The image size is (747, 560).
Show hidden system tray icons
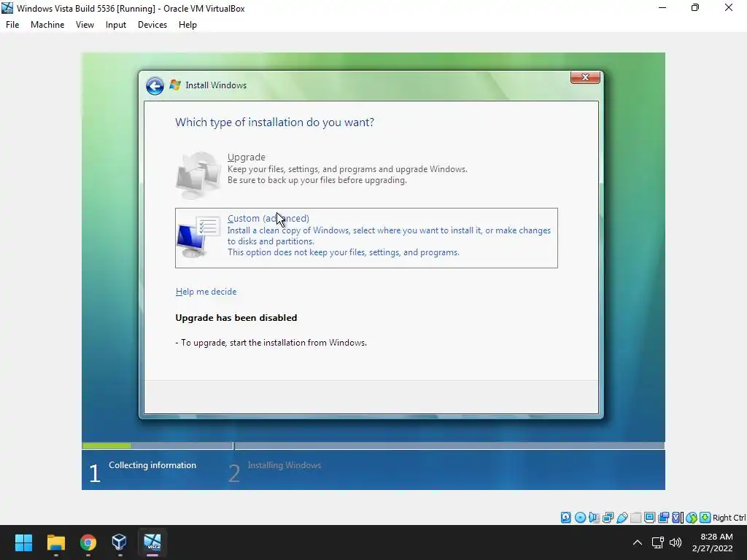coord(638,542)
